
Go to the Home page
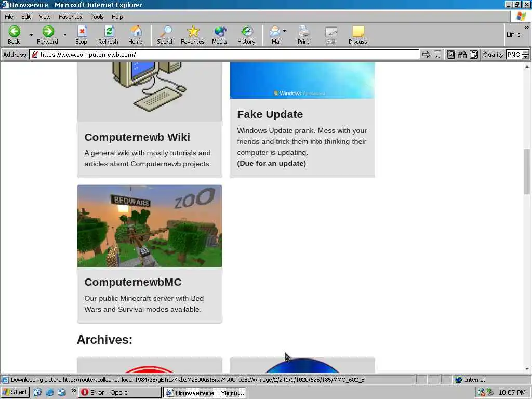pos(136,35)
